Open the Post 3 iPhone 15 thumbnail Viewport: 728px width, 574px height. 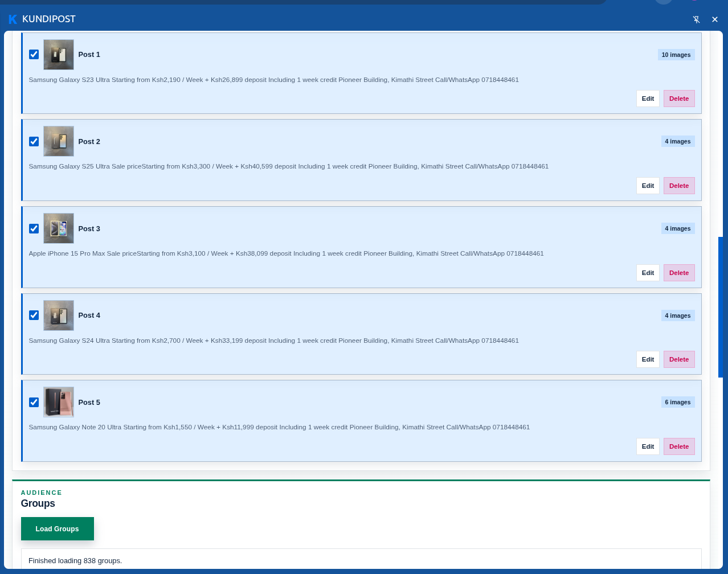pos(59,228)
